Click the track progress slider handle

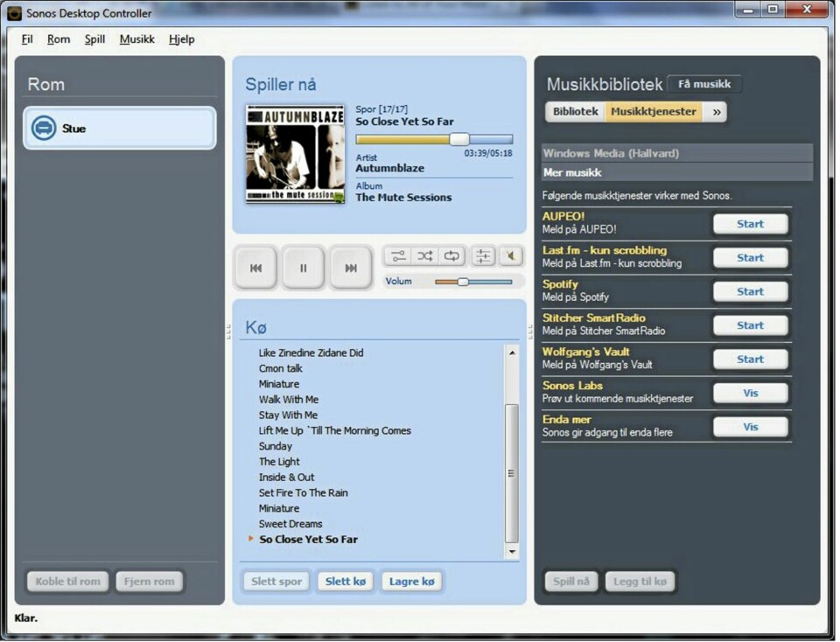[459, 140]
